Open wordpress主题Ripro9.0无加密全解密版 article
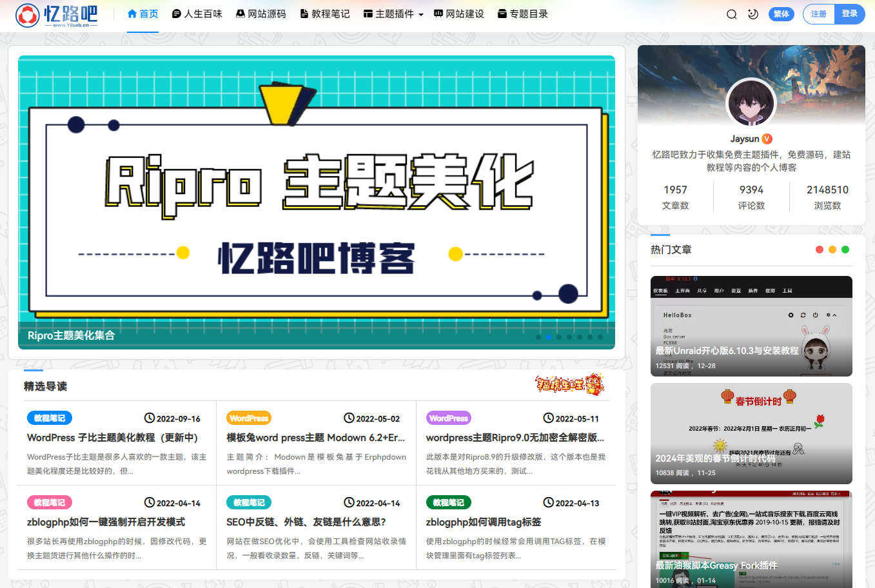 point(515,437)
